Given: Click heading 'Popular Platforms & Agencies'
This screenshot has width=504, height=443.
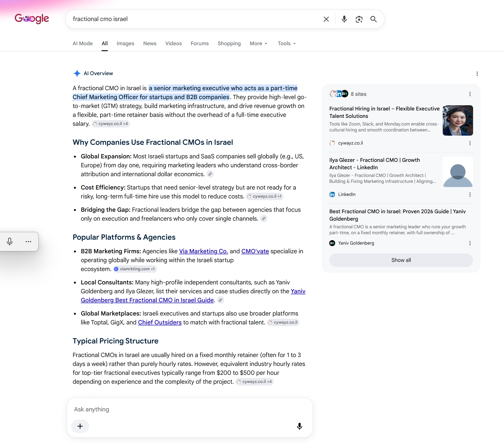Looking at the screenshot, I should [124, 237].
